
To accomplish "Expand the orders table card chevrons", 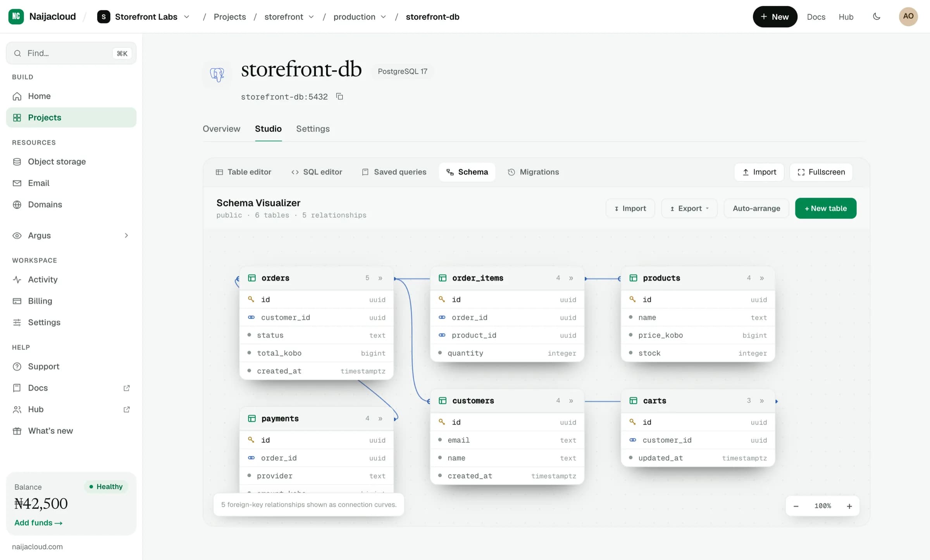I will (380, 278).
